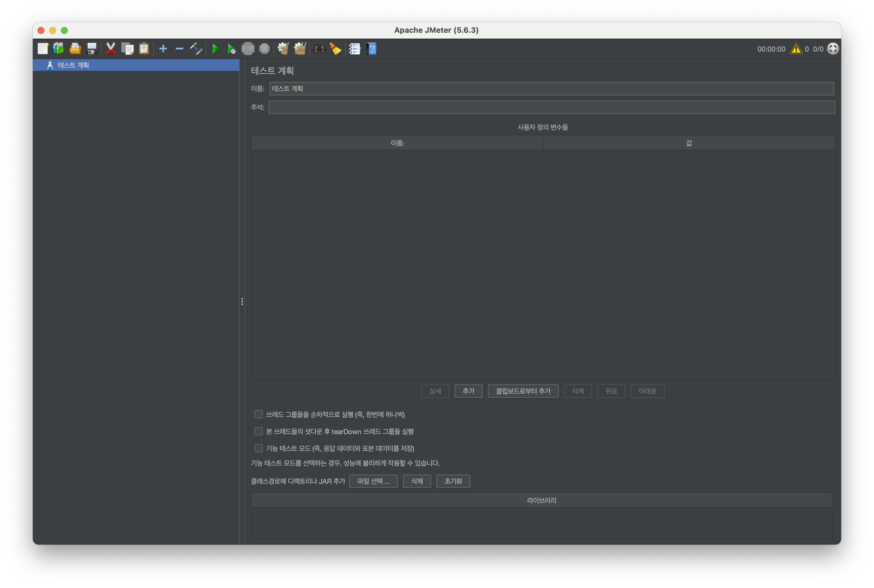The height and width of the screenshot is (588, 874).
Task: Open an existing test plan file
Action: 75,48
